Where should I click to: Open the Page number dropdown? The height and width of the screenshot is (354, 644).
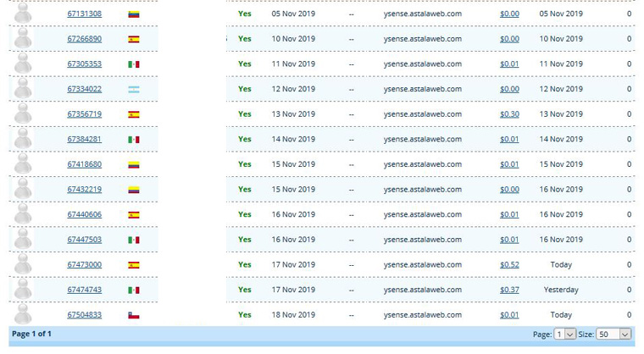565,335
